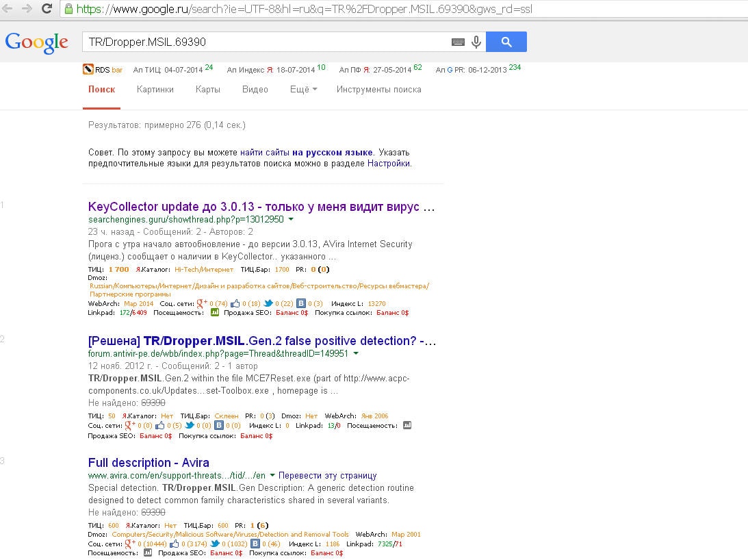Click Hi-Tech/Интернет catalog link
This screenshot has height=560, width=748.
[204, 269]
